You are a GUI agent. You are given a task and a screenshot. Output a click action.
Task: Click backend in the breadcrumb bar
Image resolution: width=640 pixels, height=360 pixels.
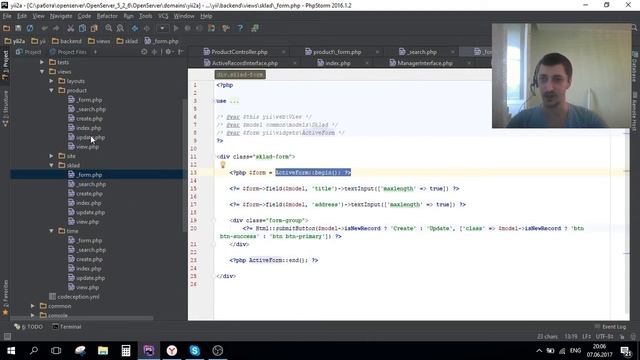pyautogui.click(x=67, y=41)
